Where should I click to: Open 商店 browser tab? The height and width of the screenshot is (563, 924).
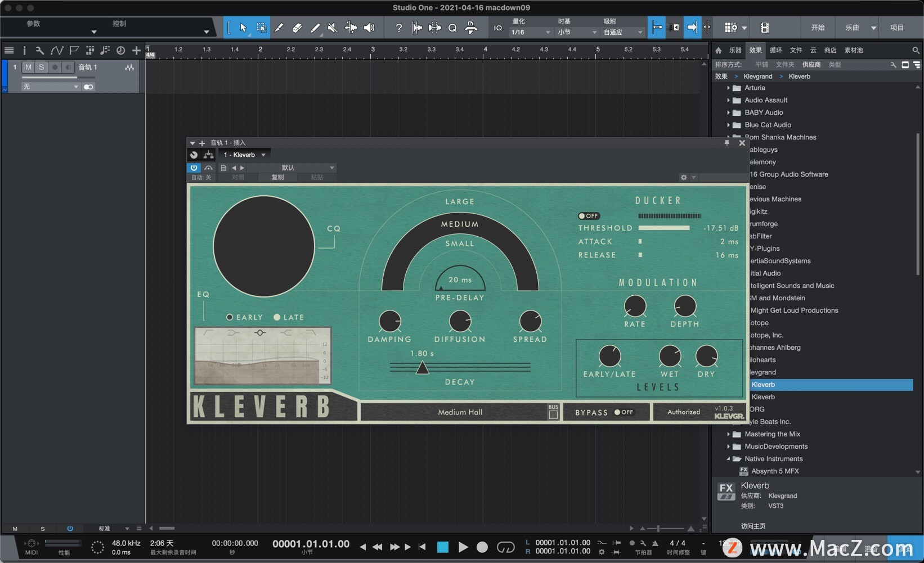[830, 50]
